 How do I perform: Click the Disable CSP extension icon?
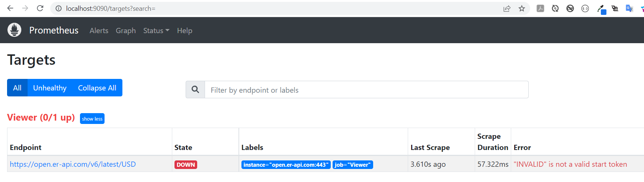(x=570, y=9)
